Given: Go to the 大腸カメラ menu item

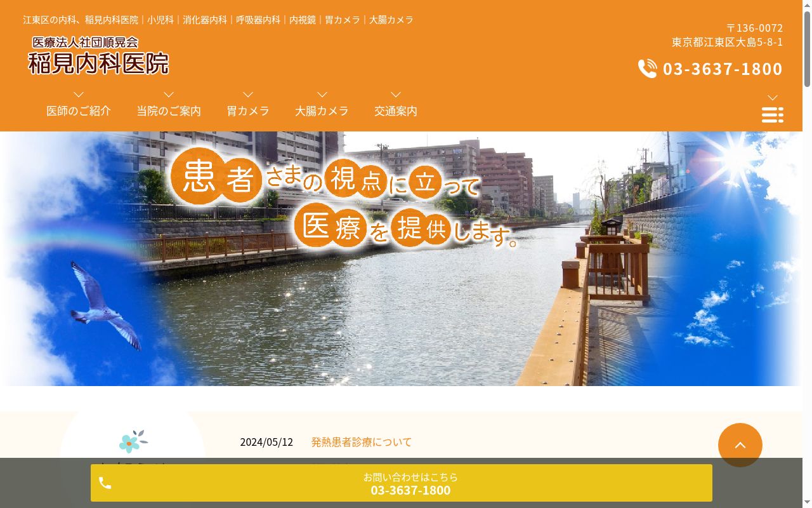Looking at the screenshot, I should [x=322, y=110].
